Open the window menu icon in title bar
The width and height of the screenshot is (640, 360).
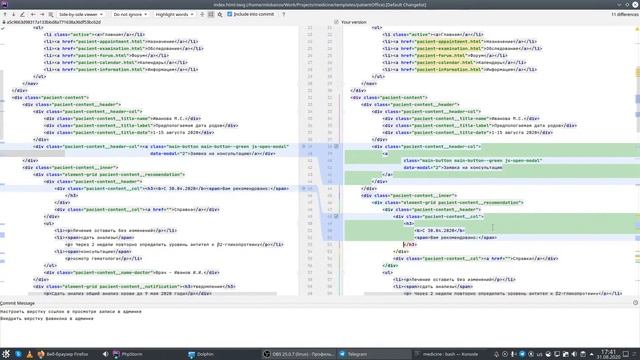tap(4, 4)
